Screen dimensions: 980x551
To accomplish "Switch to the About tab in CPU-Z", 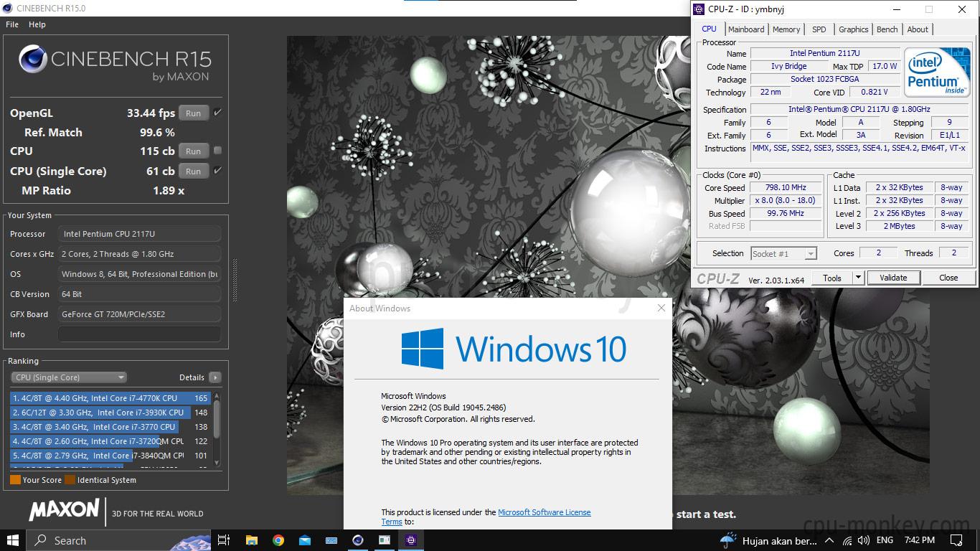I will tap(918, 29).
